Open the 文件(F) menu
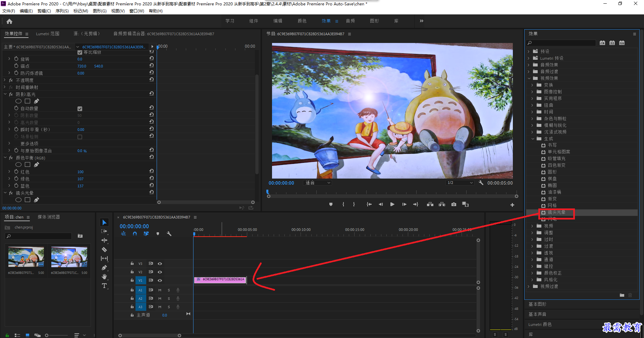 click(9, 11)
